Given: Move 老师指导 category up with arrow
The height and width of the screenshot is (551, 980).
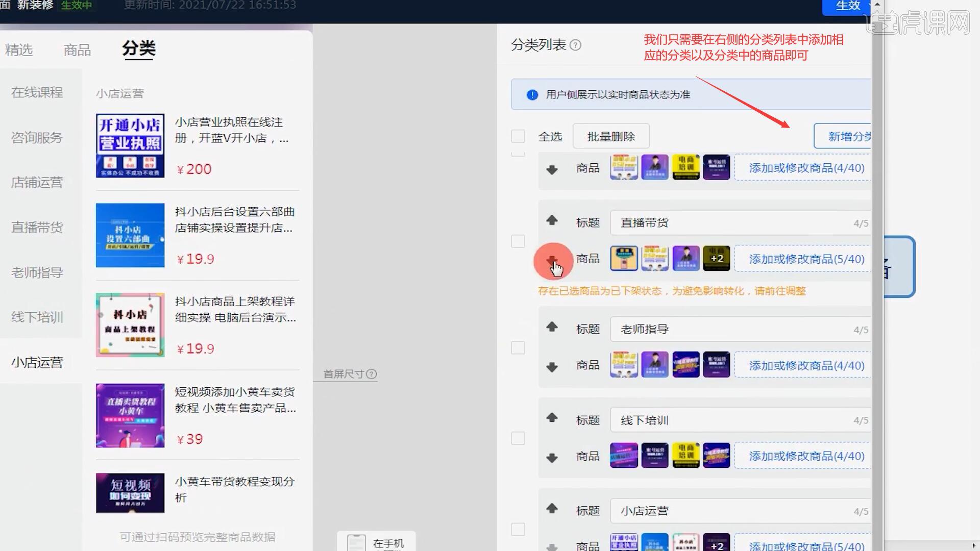Looking at the screenshot, I should pos(552,327).
